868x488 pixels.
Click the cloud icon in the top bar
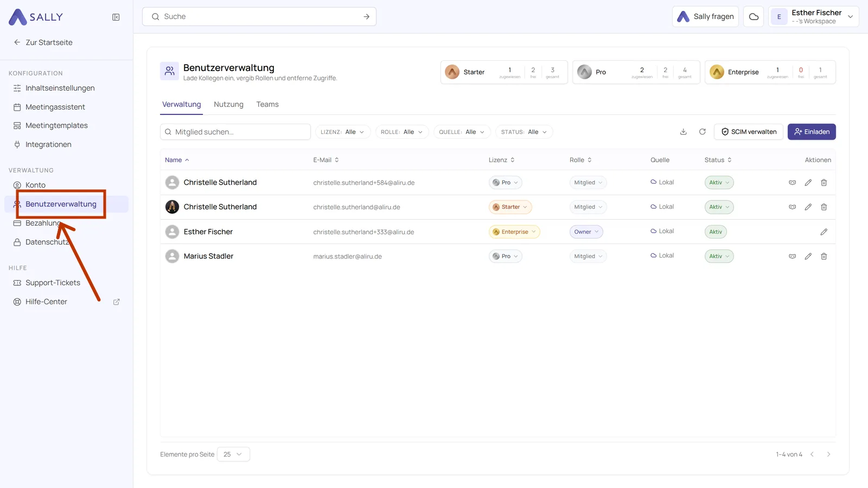(x=754, y=17)
